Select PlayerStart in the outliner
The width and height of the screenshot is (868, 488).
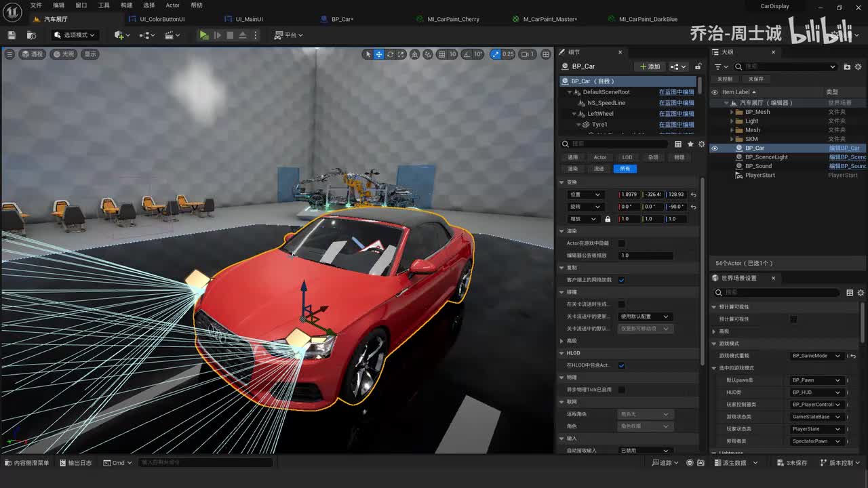pyautogui.click(x=760, y=175)
